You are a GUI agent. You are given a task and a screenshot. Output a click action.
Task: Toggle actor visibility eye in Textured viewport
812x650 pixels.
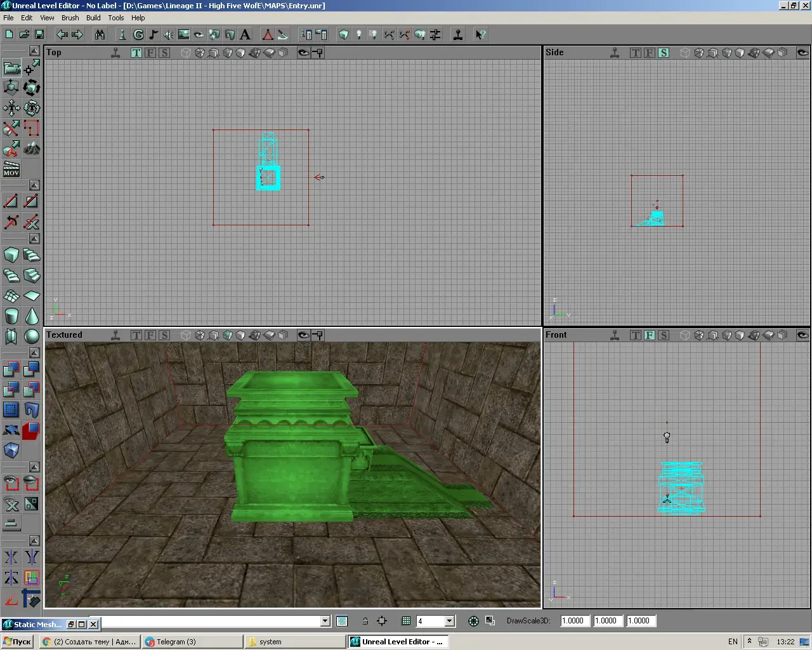pyautogui.click(x=304, y=335)
